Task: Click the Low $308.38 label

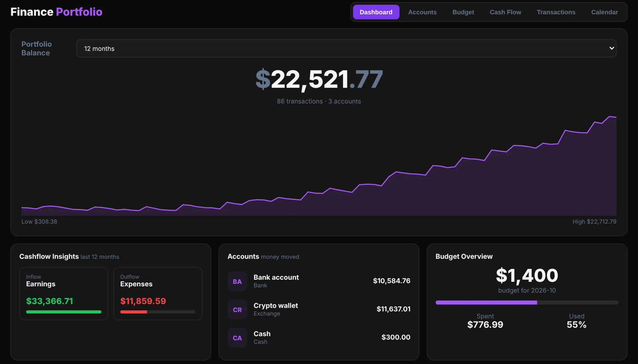Action: pyautogui.click(x=39, y=222)
